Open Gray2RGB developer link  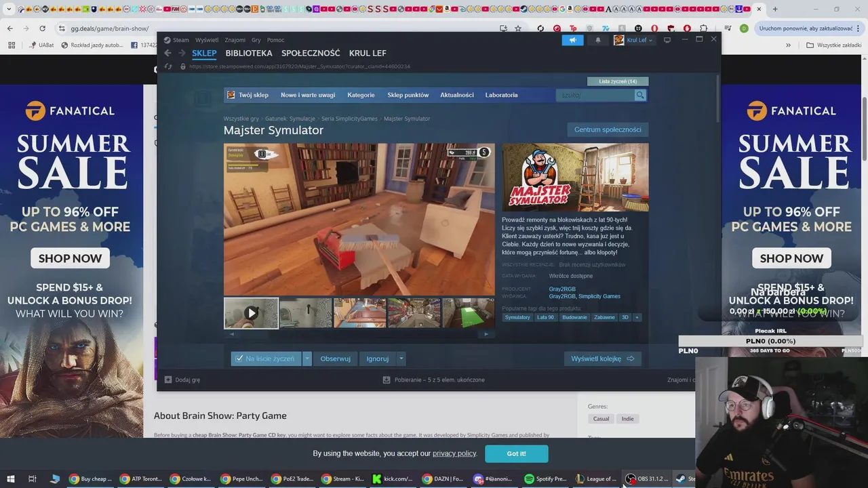[562, 289]
